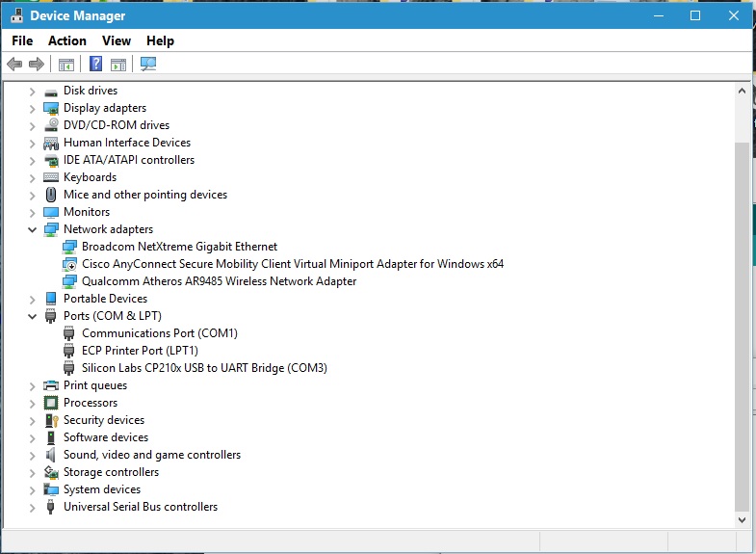
Task: Click the Display adapters category icon
Action: pyautogui.click(x=51, y=108)
